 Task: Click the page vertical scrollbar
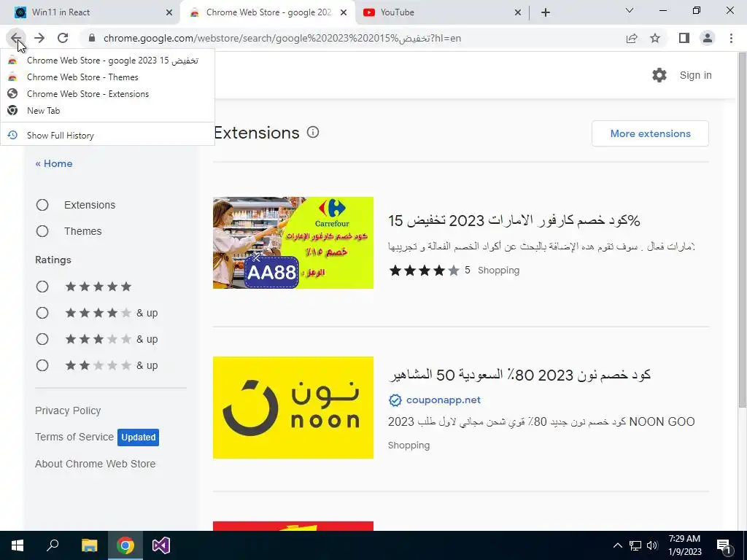pos(742,228)
